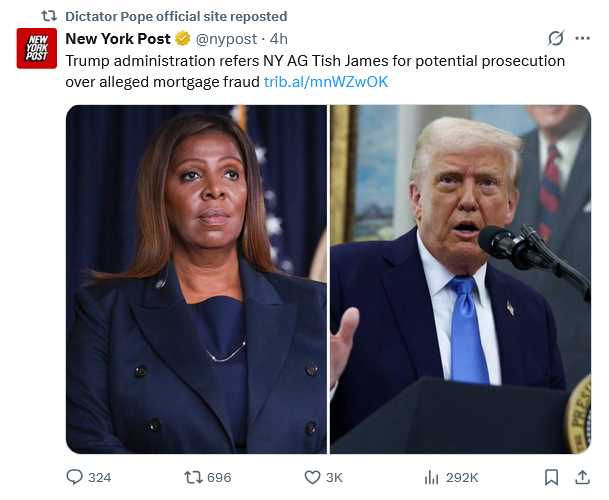The height and width of the screenshot is (500, 609).
Task: Open the share upload icon
Action: [582, 477]
